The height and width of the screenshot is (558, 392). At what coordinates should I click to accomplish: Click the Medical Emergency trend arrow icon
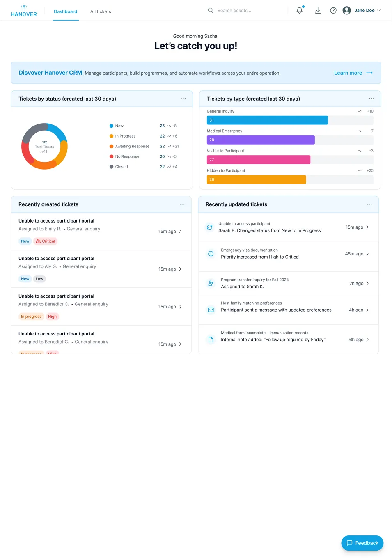point(360,131)
